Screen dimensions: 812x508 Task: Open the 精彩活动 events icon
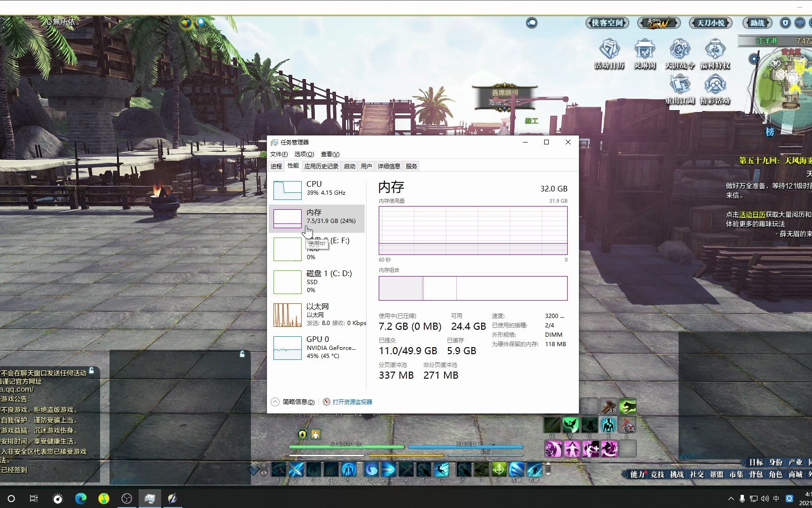[x=715, y=89]
